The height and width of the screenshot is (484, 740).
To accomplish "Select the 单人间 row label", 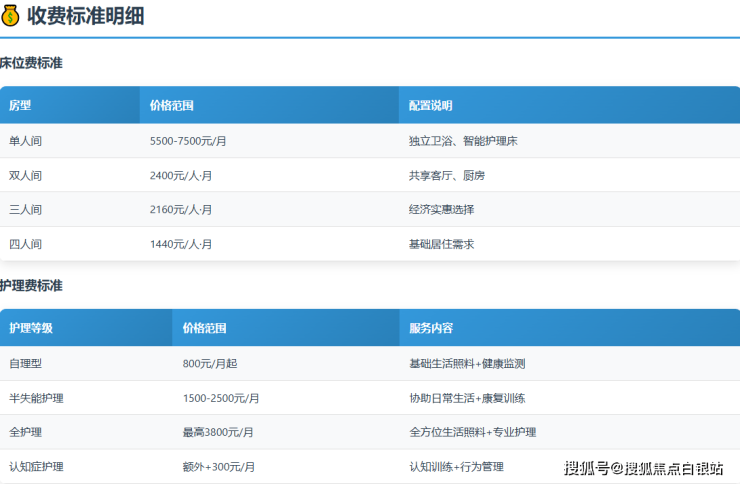I will (26, 141).
